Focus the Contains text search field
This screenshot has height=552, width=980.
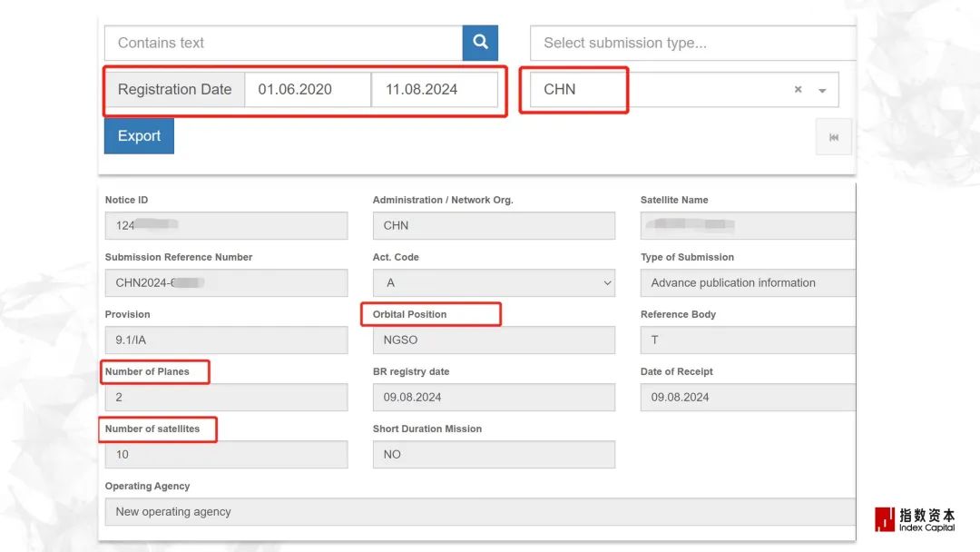coord(284,43)
